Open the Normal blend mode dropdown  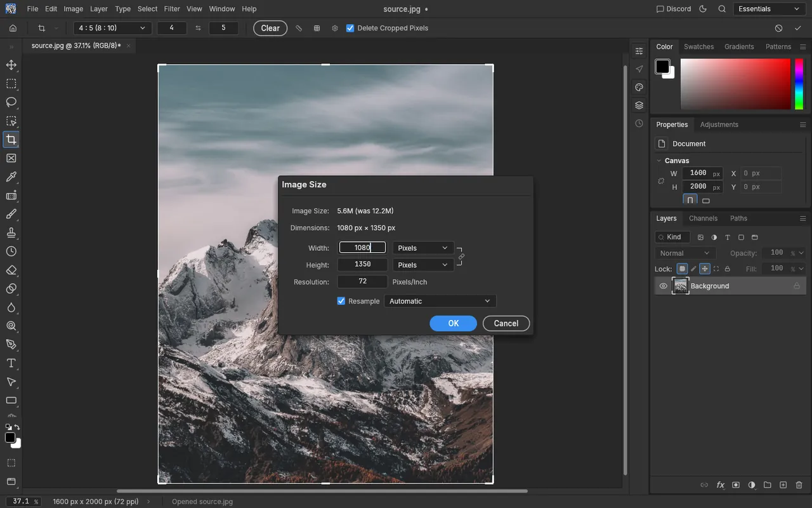[684, 253]
